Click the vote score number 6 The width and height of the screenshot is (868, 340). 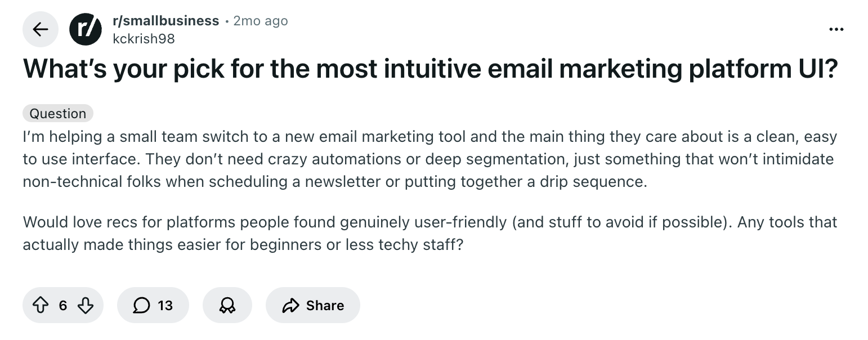pos(63,305)
